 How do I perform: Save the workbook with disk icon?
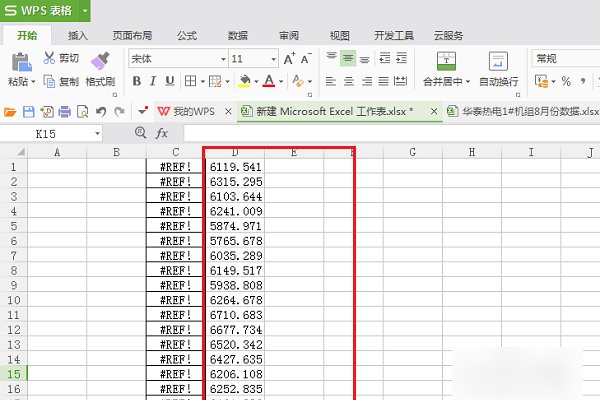pos(29,112)
